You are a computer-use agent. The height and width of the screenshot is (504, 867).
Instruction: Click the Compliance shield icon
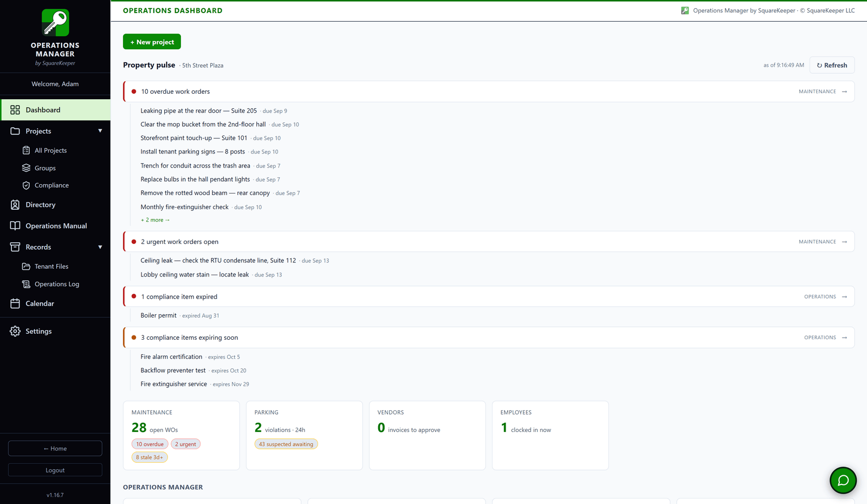tap(26, 185)
